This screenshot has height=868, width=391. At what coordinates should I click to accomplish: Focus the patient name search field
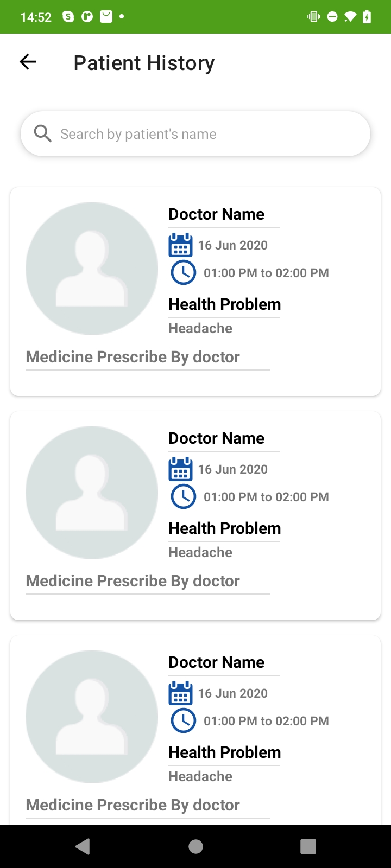tap(206, 134)
